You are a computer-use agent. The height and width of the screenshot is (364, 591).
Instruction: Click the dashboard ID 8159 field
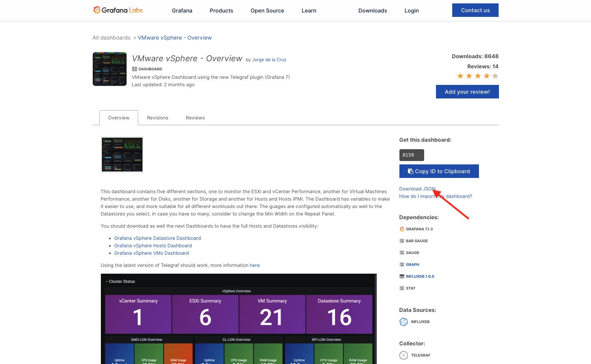tap(412, 155)
